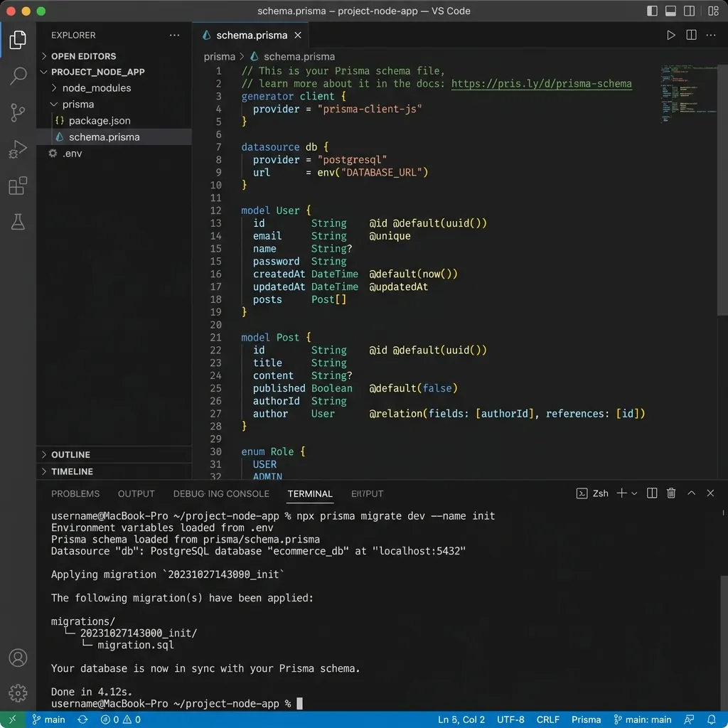Close the schema.prisma editor tab
The image size is (728, 728).
[298, 36]
